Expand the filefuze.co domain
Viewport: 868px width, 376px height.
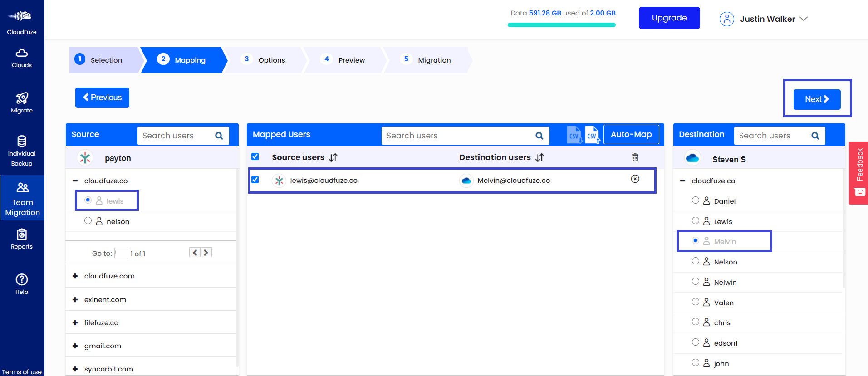[75, 322]
